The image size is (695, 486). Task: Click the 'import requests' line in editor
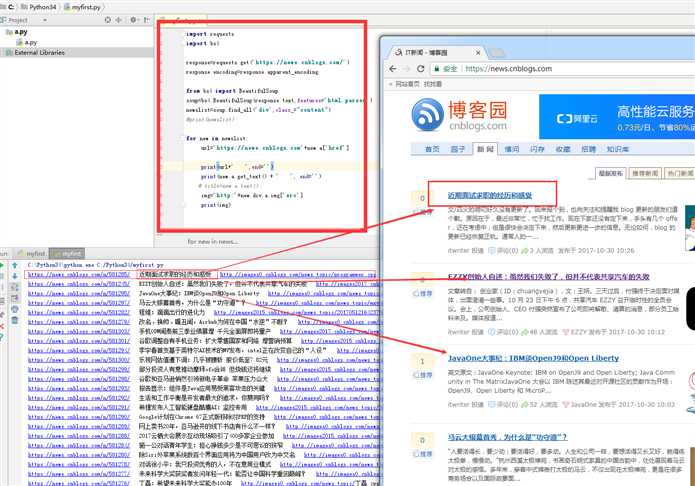pyautogui.click(x=210, y=34)
